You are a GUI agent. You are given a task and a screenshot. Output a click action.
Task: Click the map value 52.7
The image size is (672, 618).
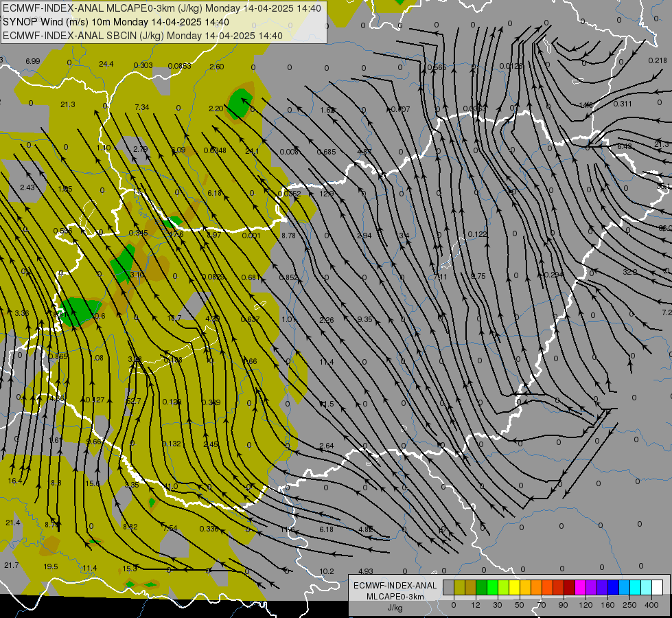tap(134, 402)
